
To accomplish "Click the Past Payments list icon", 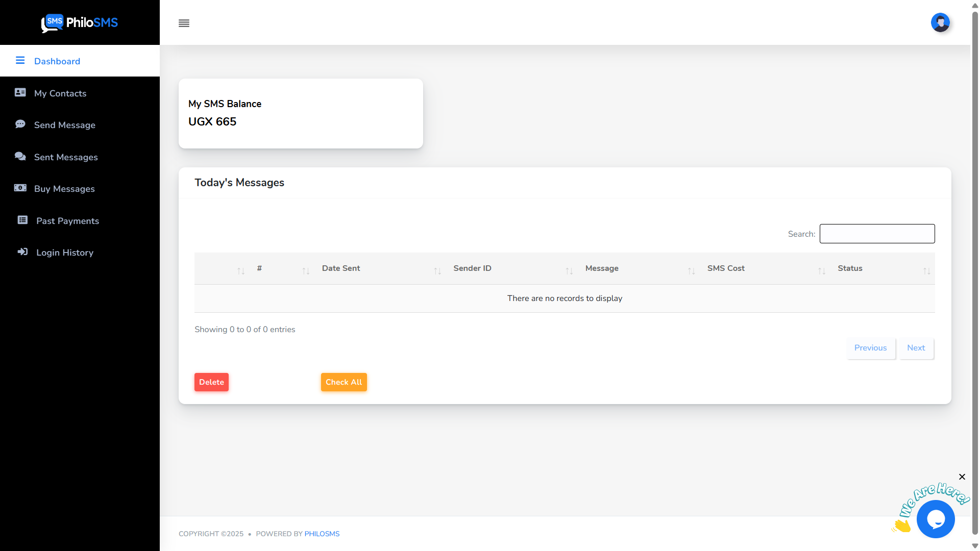I will point(22,220).
